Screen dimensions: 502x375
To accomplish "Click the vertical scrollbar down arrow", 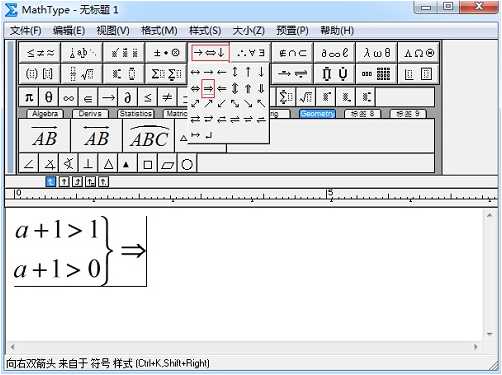I will coord(490,333).
